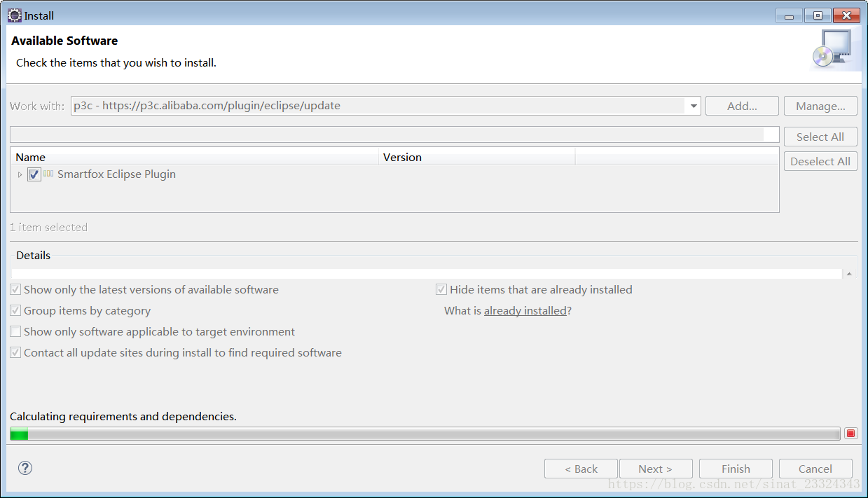Click the Details section label
The height and width of the screenshot is (498, 868).
pyautogui.click(x=34, y=255)
